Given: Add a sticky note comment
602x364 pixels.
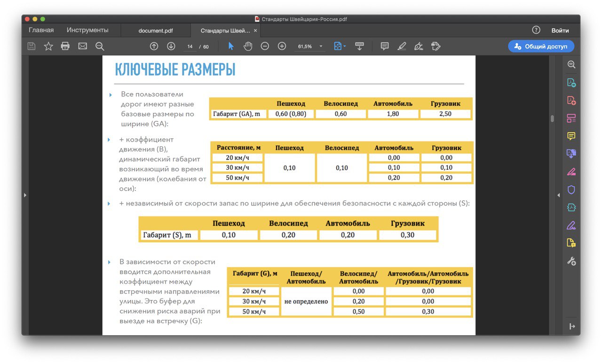Looking at the screenshot, I should point(385,46).
